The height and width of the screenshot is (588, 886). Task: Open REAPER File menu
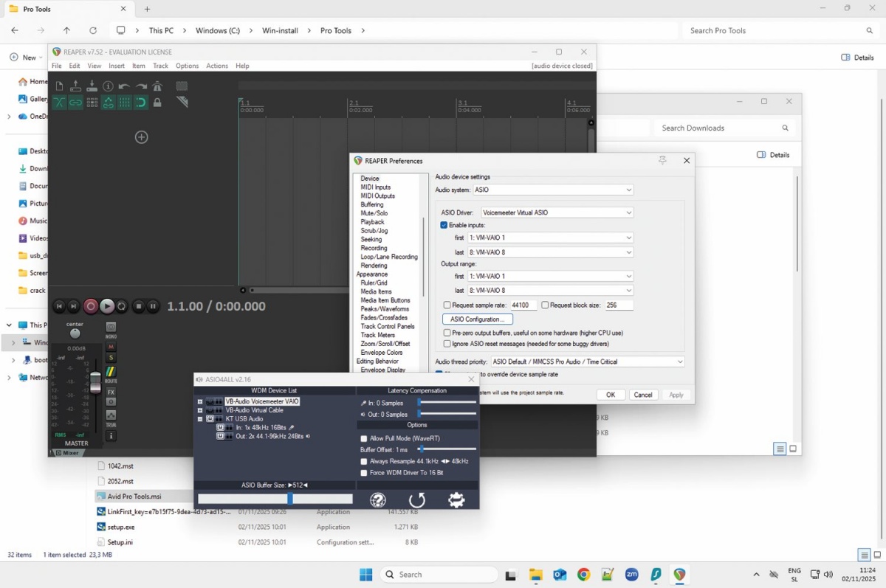[x=57, y=66]
